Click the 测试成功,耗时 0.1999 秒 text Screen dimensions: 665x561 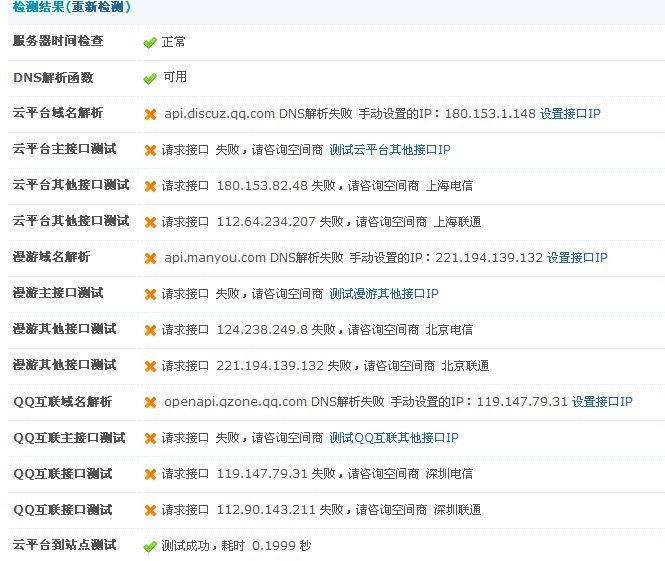[x=236, y=546]
